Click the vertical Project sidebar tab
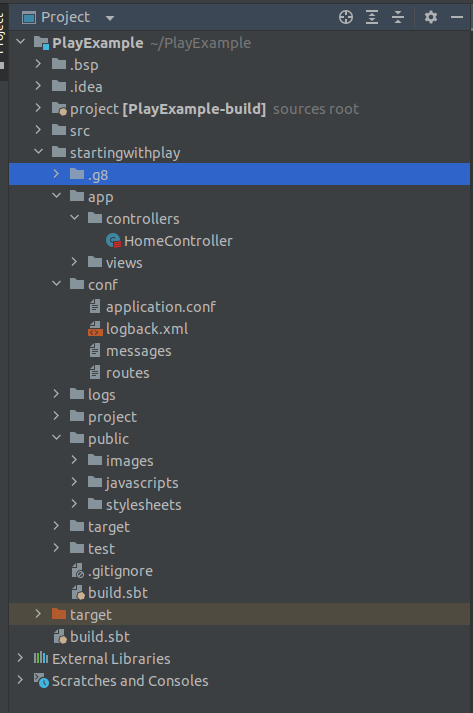The width and height of the screenshot is (473, 713). pos(3,41)
